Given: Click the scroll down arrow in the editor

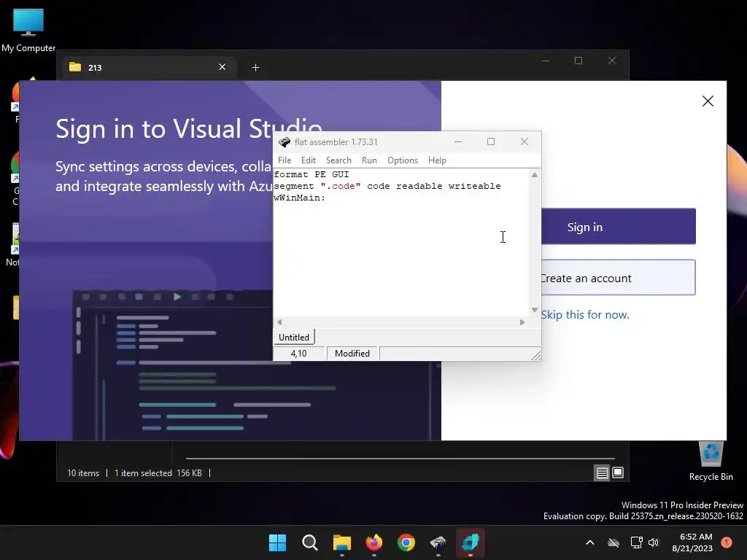Looking at the screenshot, I should [535, 310].
